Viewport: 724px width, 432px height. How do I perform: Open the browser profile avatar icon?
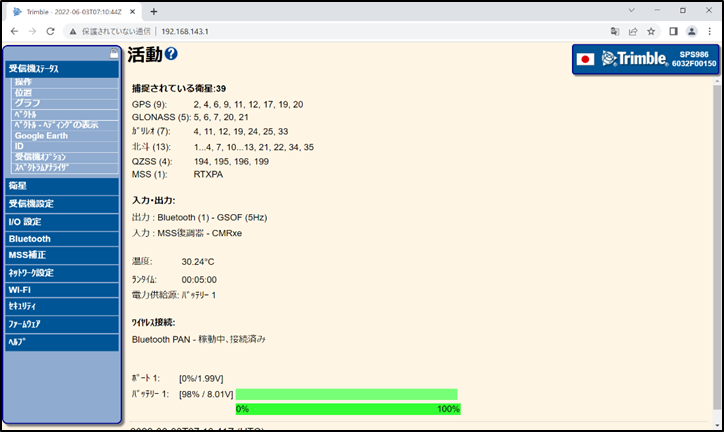pyautogui.click(x=691, y=31)
